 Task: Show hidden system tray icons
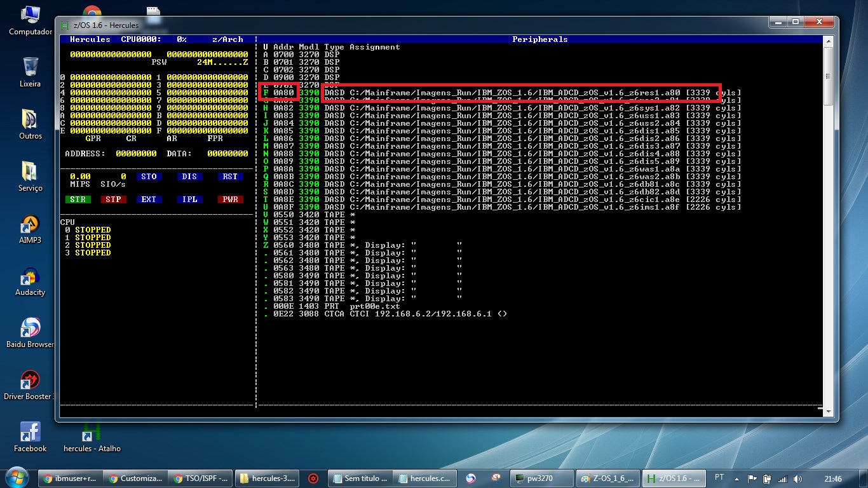pyautogui.click(x=737, y=478)
